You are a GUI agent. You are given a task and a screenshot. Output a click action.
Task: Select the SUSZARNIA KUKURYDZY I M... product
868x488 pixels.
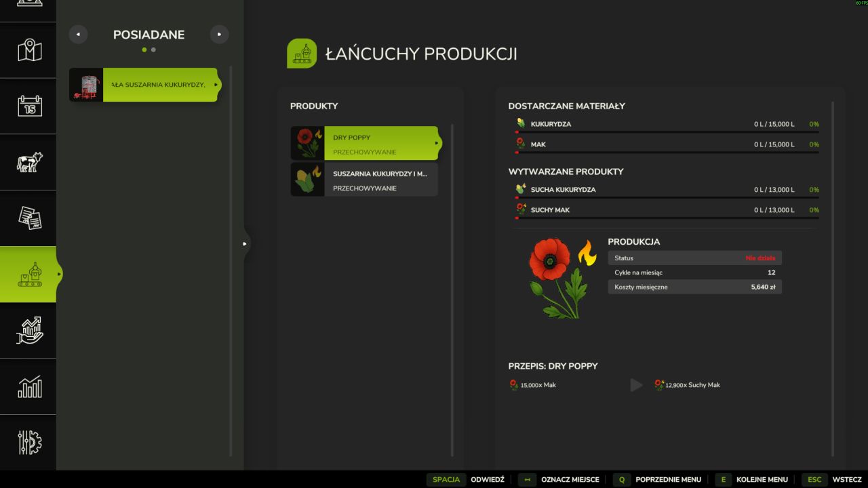[365, 180]
